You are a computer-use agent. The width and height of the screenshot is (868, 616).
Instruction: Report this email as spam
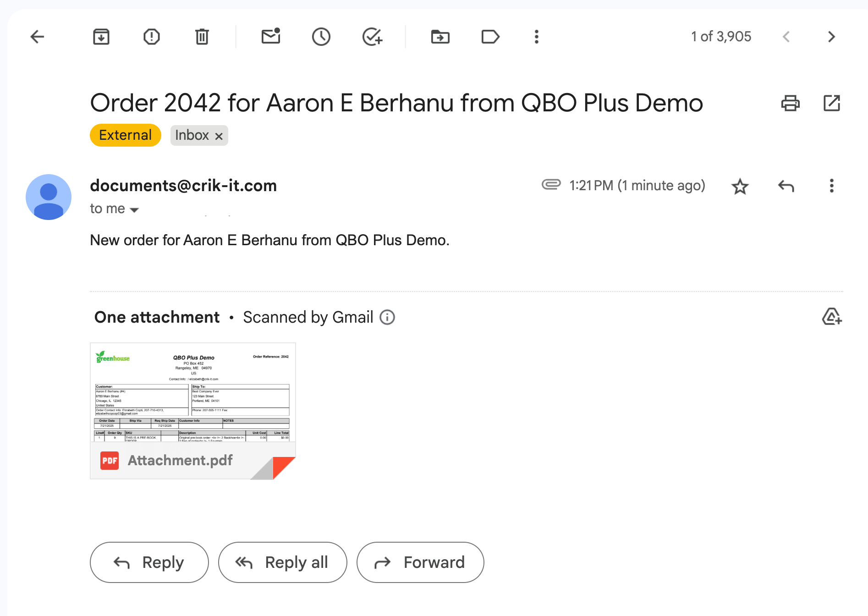(151, 37)
